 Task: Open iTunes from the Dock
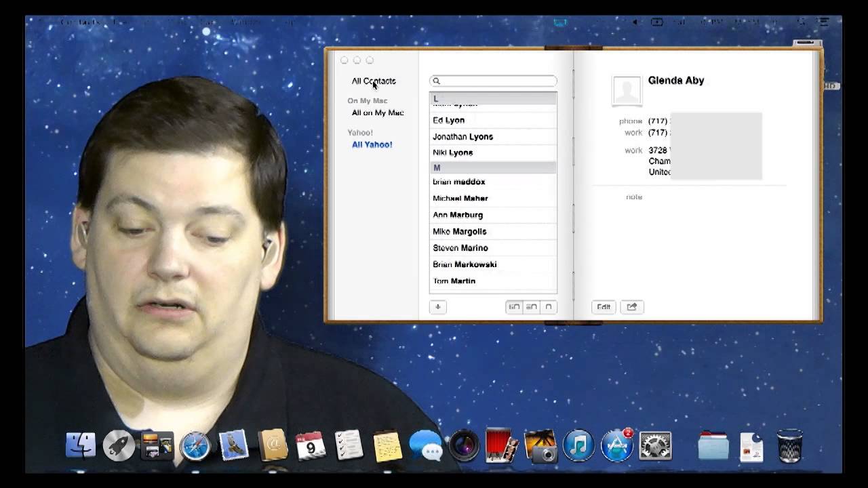(x=578, y=447)
